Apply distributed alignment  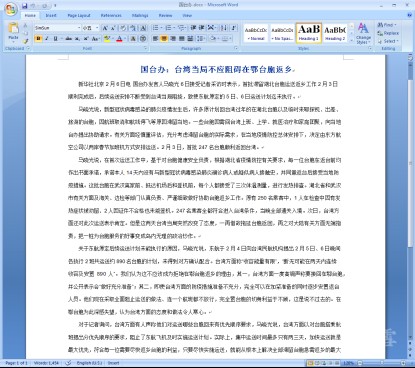coord(190,39)
